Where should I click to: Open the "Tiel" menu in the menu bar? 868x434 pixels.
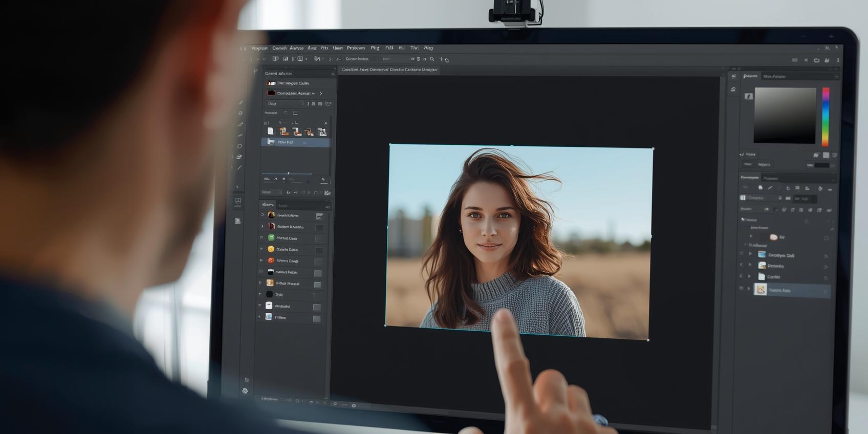pos(415,48)
